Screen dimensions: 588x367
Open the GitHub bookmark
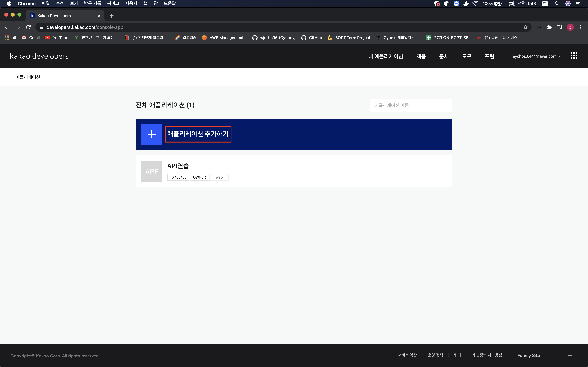point(312,38)
